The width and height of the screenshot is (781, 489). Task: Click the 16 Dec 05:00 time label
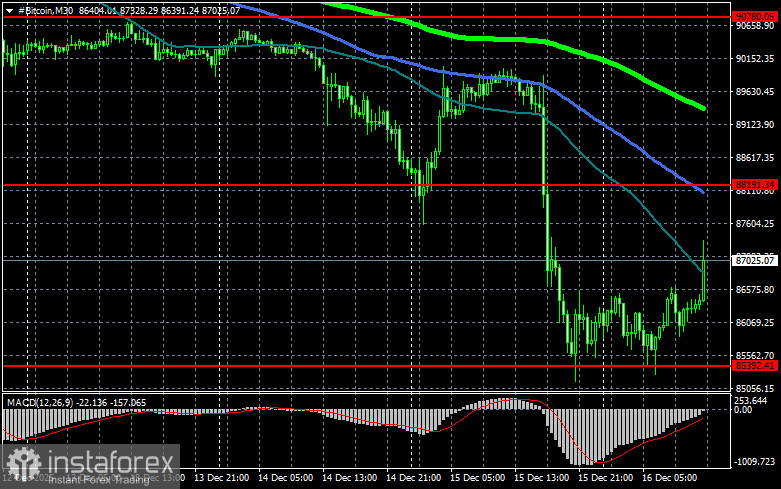pos(669,478)
